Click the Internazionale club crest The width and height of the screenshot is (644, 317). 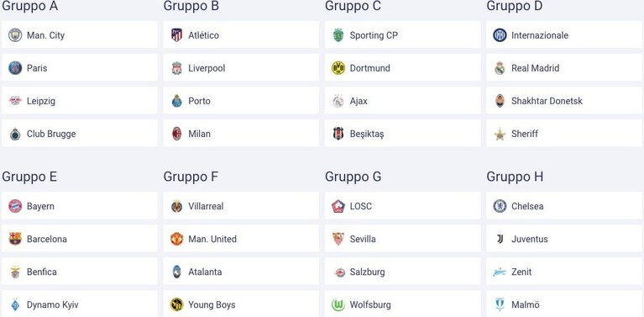[500, 35]
